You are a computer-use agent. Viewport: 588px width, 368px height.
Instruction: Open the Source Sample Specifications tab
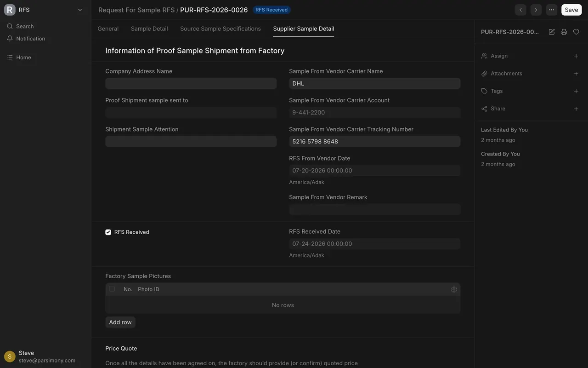pyautogui.click(x=220, y=29)
